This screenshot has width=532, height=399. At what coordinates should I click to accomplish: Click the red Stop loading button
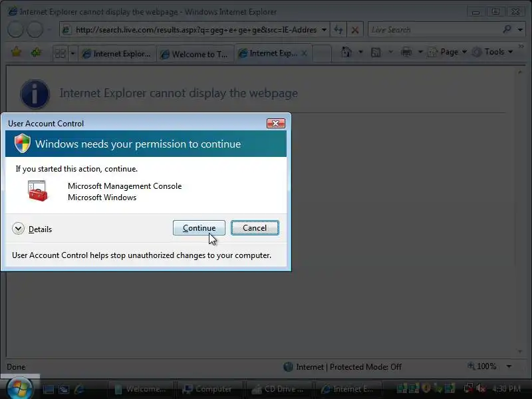[355, 30]
